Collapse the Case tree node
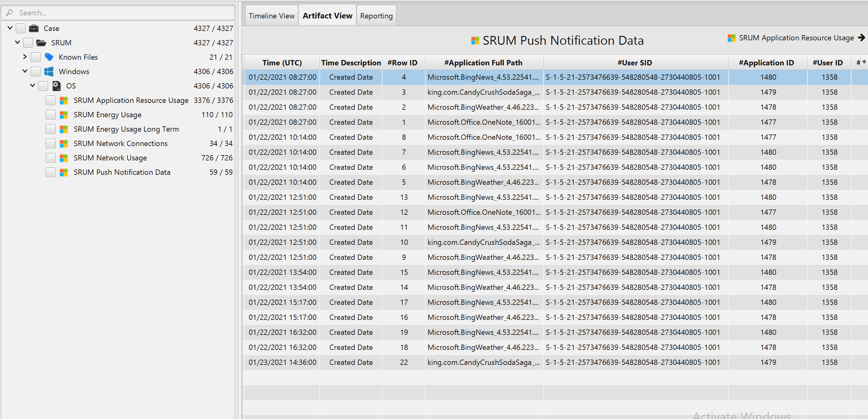868x419 pixels. 10,28
